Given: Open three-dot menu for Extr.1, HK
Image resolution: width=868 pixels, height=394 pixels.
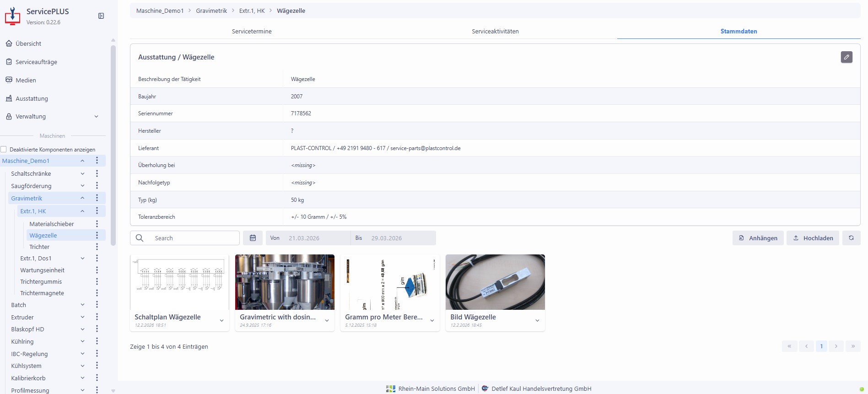Looking at the screenshot, I should pyautogui.click(x=97, y=211).
